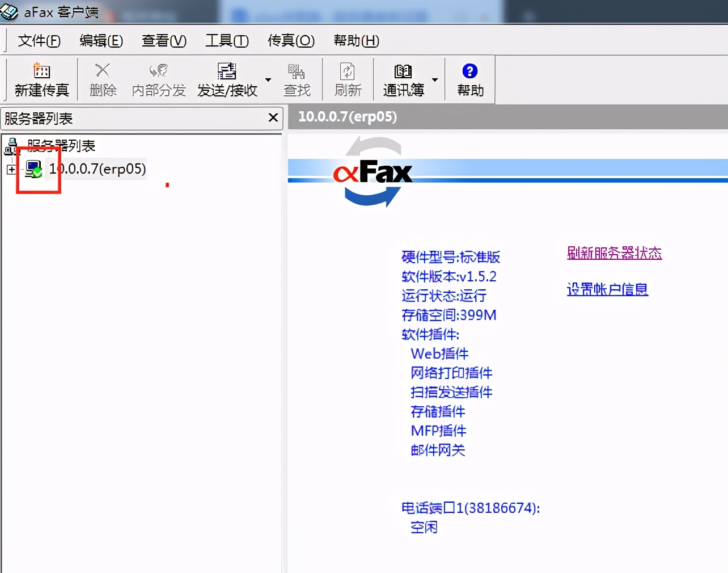The image size is (728, 573).
Task: Click the Web插件 entry
Action: tap(439, 353)
